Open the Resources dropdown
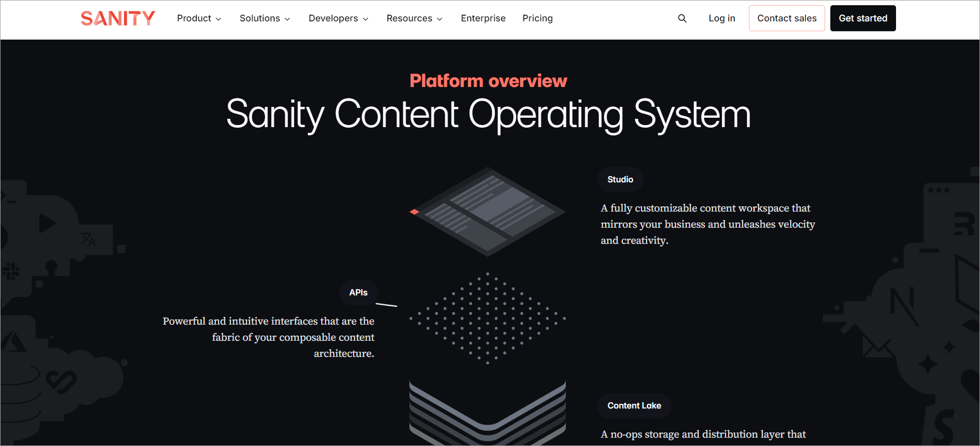This screenshot has height=446, width=980. [415, 18]
